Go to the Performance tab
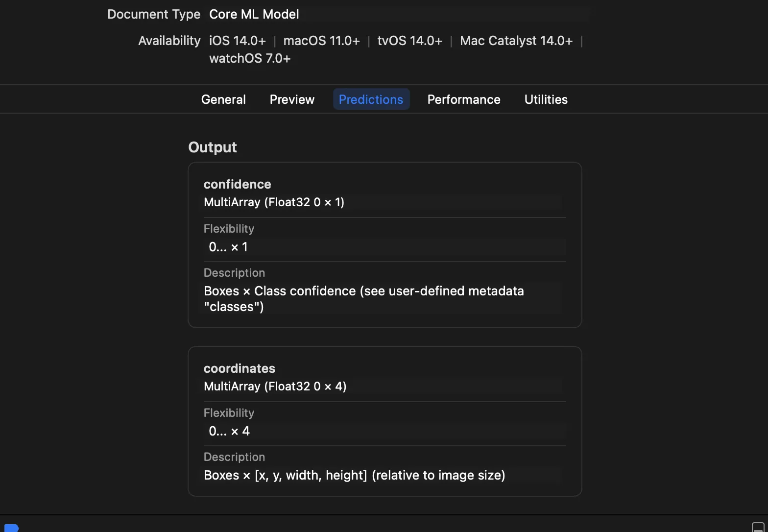Viewport: 768px width, 532px height. point(463,99)
